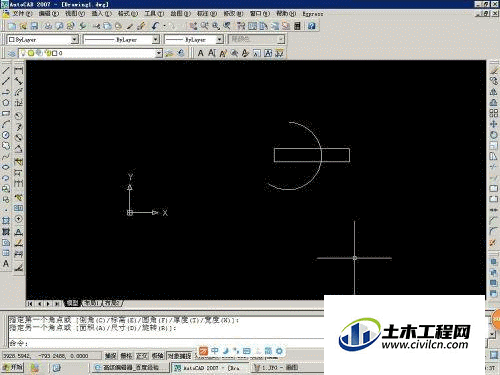Image resolution: width=500 pixels, height=375 pixels.
Task: Open the 工具(T) menu
Action: 154,14
